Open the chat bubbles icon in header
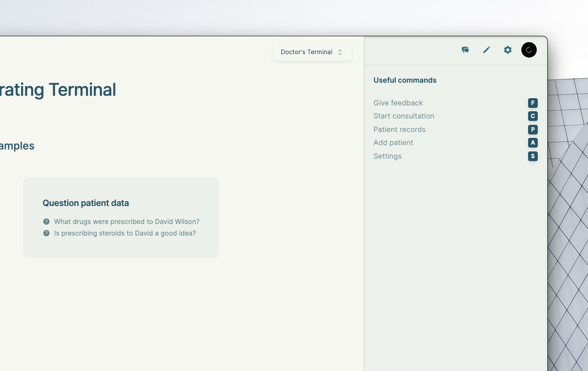Screen dimensions: 588x371 (465, 50)
